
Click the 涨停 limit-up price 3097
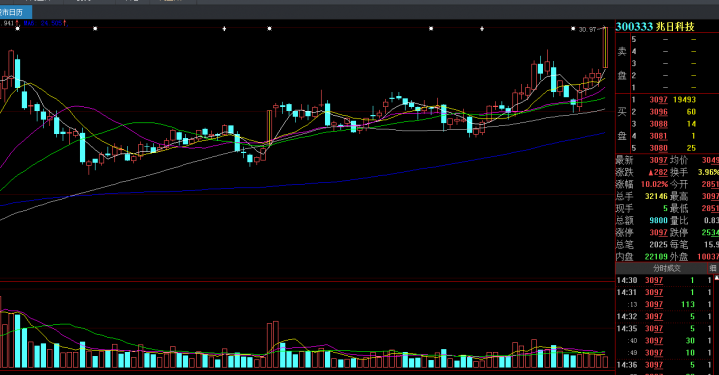click(658, 232)
